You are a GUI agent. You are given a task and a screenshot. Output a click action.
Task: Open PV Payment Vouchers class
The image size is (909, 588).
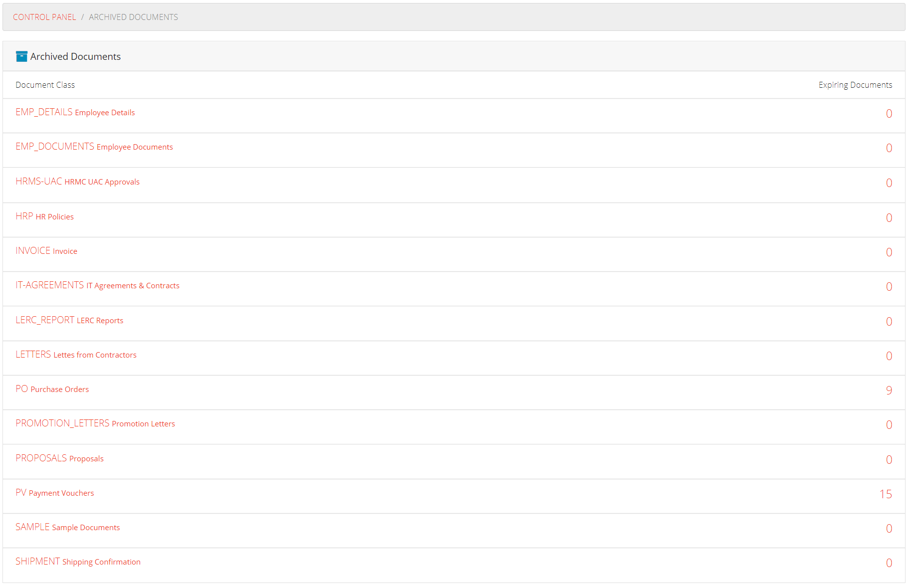coord(55,493)
